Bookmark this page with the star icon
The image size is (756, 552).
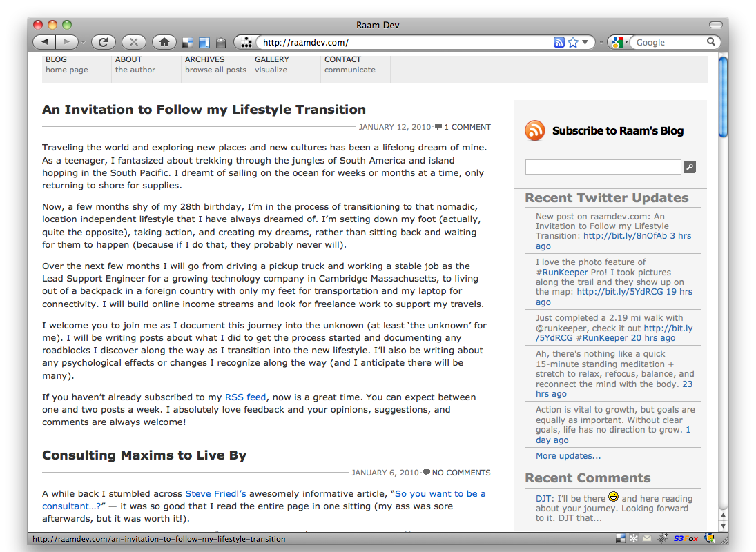pos(572,42)
